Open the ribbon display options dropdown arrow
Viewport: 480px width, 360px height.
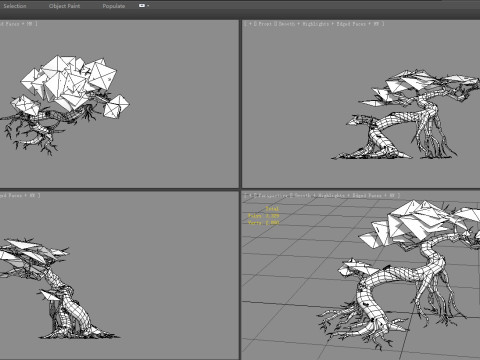(148, 6)
